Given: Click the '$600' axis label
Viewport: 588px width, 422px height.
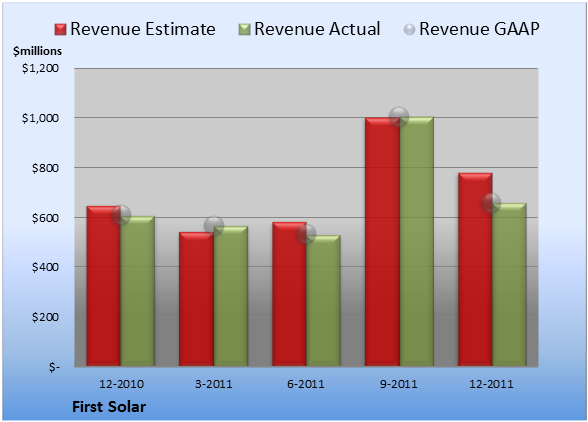Looking at the screenshot, I should point(45,218).
